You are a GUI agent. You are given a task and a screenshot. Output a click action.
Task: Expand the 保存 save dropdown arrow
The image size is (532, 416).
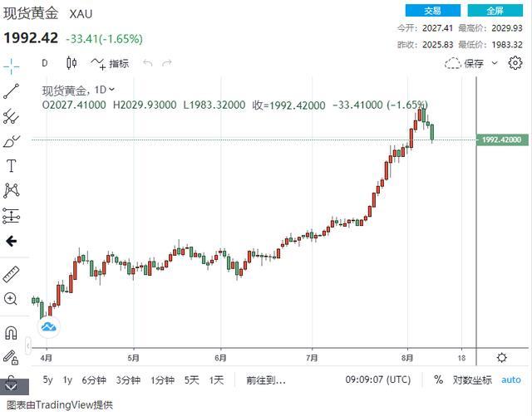495,63
